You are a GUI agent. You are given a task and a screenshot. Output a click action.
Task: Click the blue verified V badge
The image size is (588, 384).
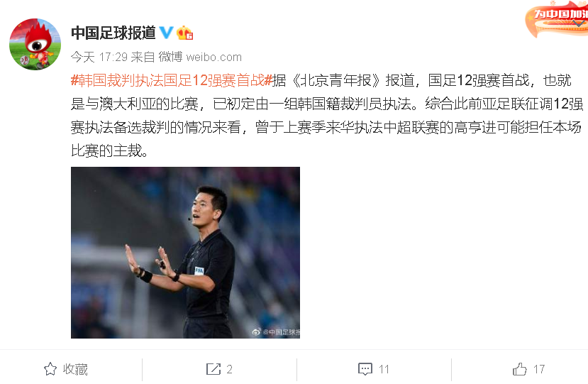[167, 33]
